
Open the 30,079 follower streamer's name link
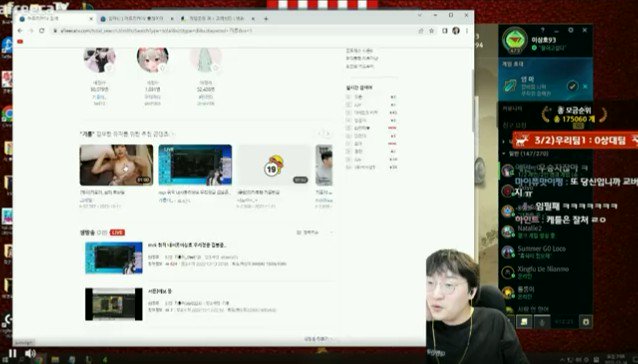click(99, 97)
